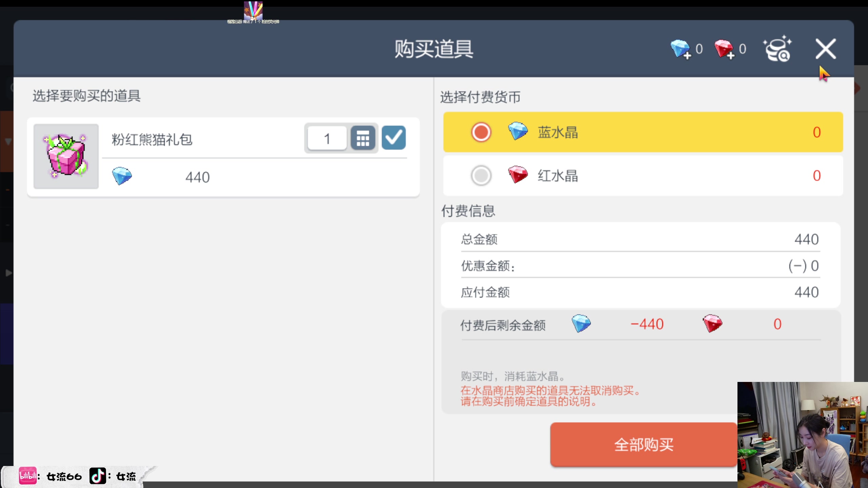The image size is (868, 488).
Task: Select the 蓝水晶 radio button
Action: pos(481,132)
